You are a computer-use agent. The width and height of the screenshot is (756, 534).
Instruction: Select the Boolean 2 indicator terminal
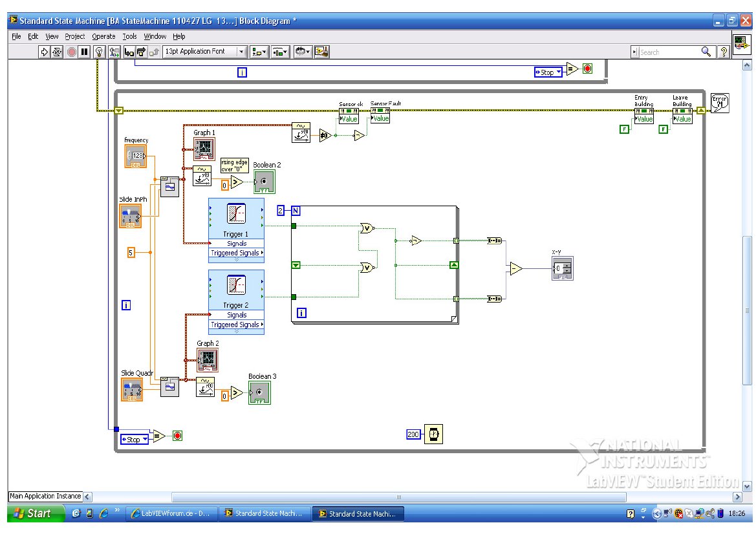pos(265,182)
